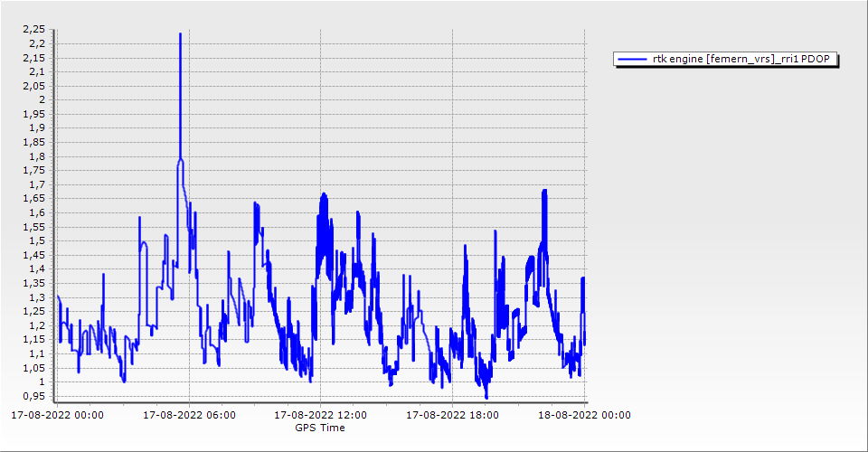Click the blue line sample in the legend
The height and width of the screenshot is (452, 868).
click(632, 60)
